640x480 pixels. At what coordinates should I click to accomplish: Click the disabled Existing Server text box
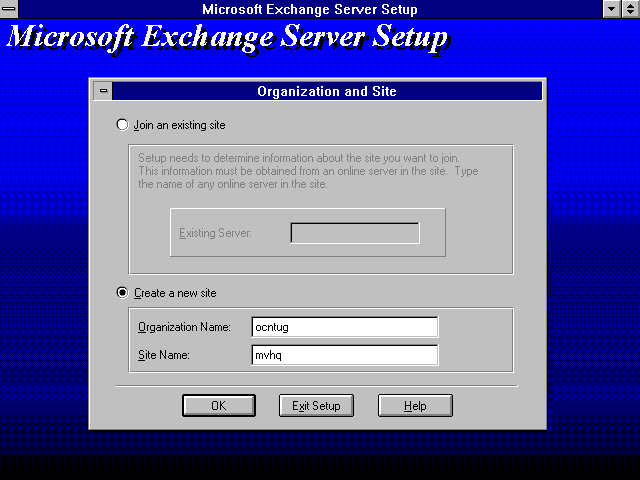click(x=355, y=233)
